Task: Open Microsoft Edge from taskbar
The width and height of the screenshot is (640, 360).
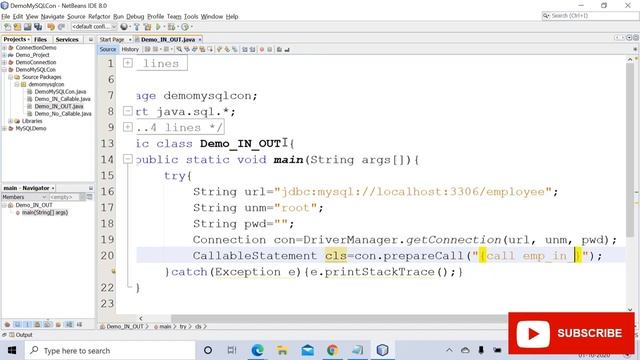Action: tap(257, 350)
